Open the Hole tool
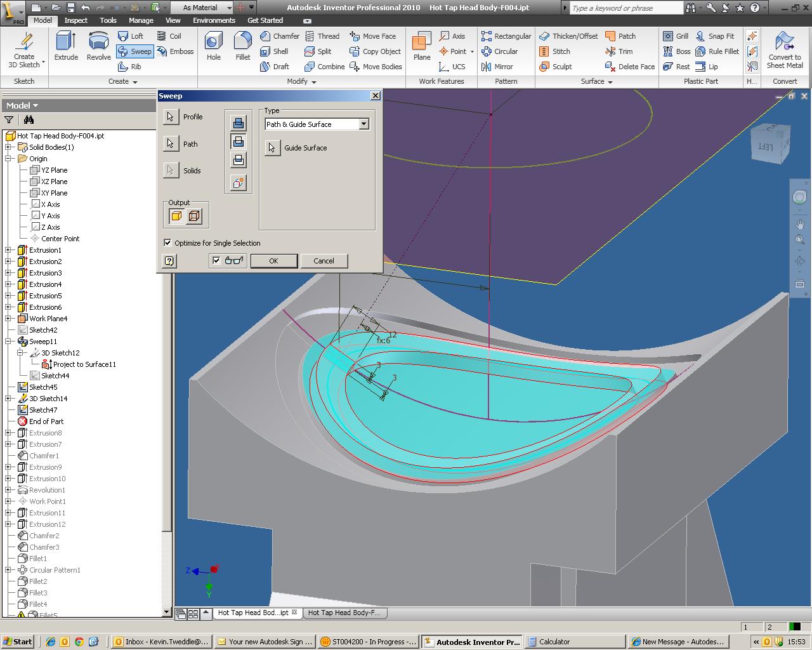The height and width of the screenshot is (650, 812). 214,46
